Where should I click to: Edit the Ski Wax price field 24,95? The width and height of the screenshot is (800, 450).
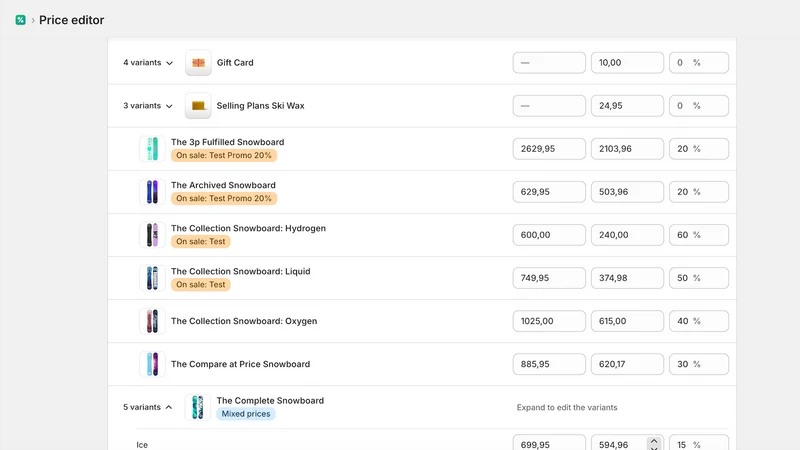(627, 106)
